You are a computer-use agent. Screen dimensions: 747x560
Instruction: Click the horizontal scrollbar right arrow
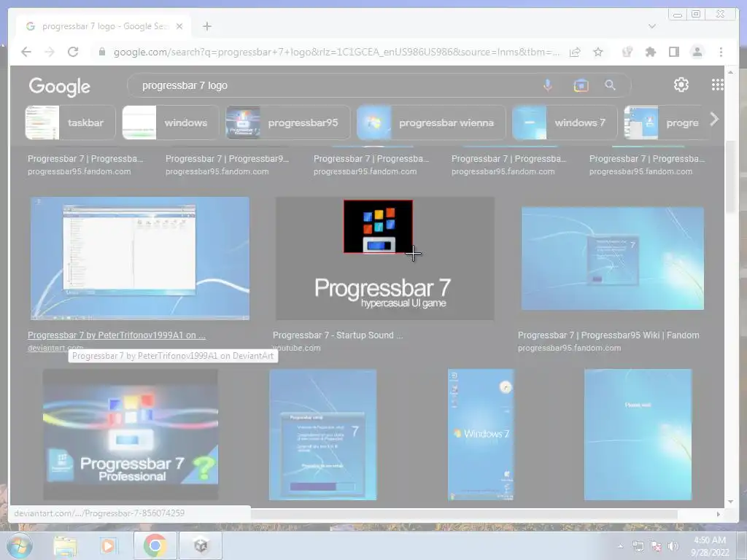pyautogui.click(x=719, y=514)
